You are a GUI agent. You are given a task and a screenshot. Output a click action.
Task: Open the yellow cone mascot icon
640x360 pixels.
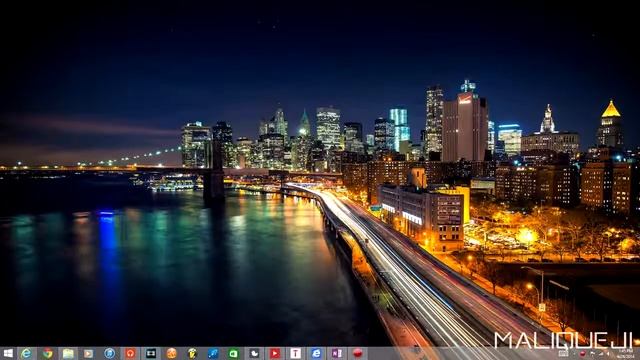pos(192,353)
